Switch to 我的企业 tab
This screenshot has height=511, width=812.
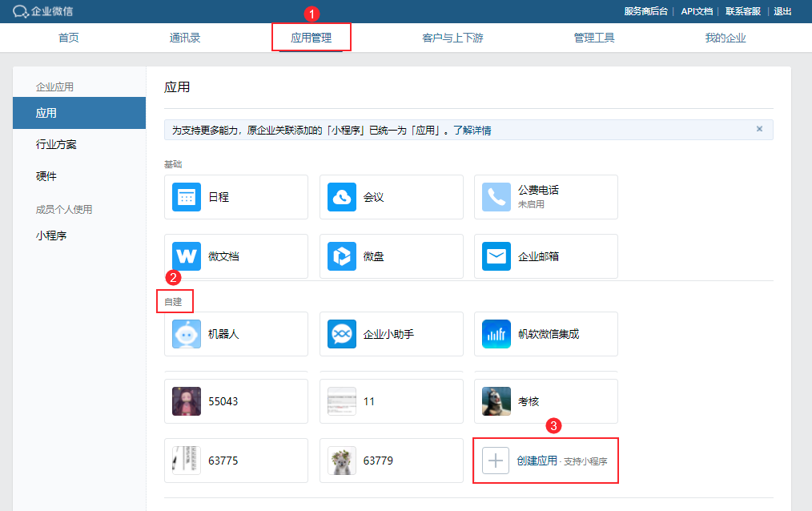[726, 38]
